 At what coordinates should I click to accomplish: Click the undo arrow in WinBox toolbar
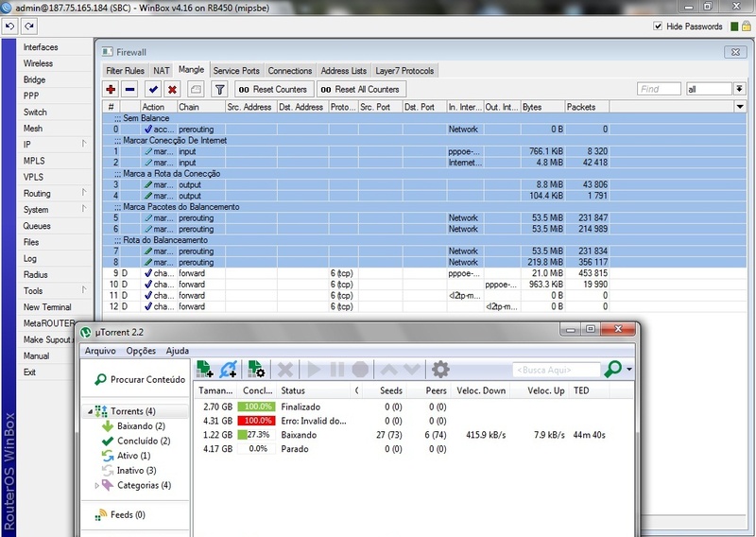(x=9, y=26)
